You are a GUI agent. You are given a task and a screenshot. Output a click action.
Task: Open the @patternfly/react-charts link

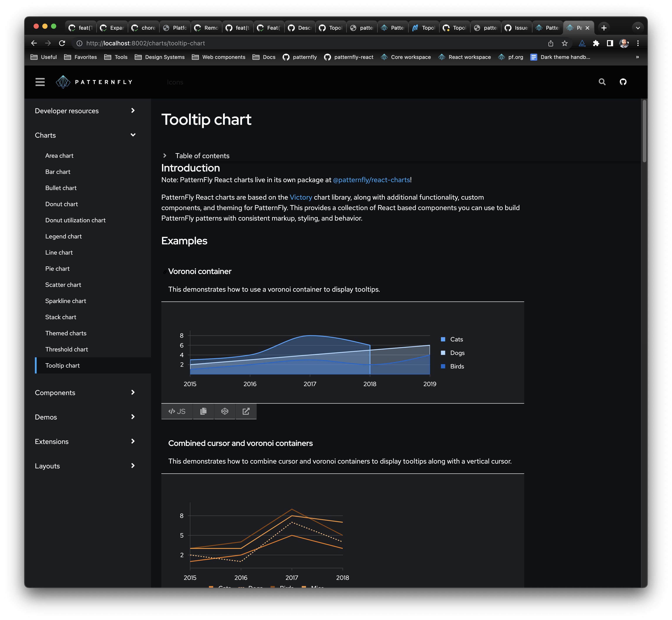[371, 180]
